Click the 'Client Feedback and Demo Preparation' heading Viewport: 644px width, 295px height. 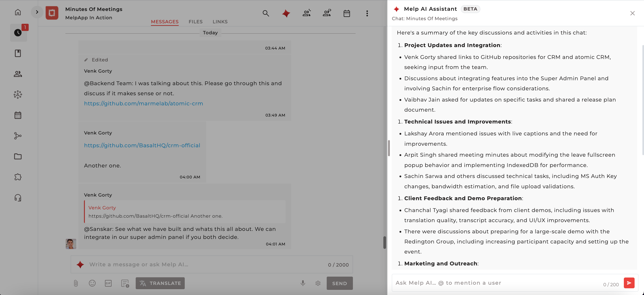[463, 198]
